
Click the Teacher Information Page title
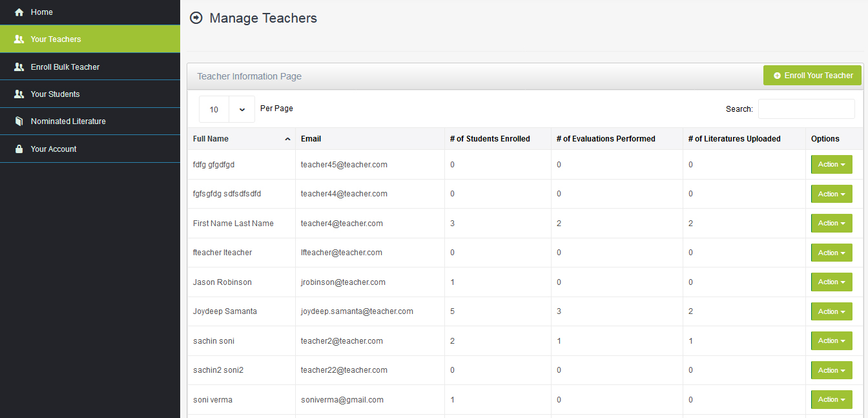point(249,76)
